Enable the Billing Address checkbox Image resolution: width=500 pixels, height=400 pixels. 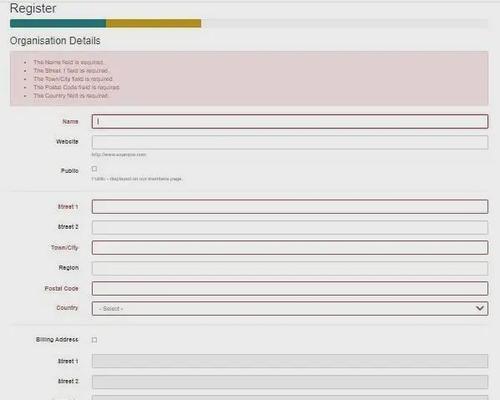point(94,340)
